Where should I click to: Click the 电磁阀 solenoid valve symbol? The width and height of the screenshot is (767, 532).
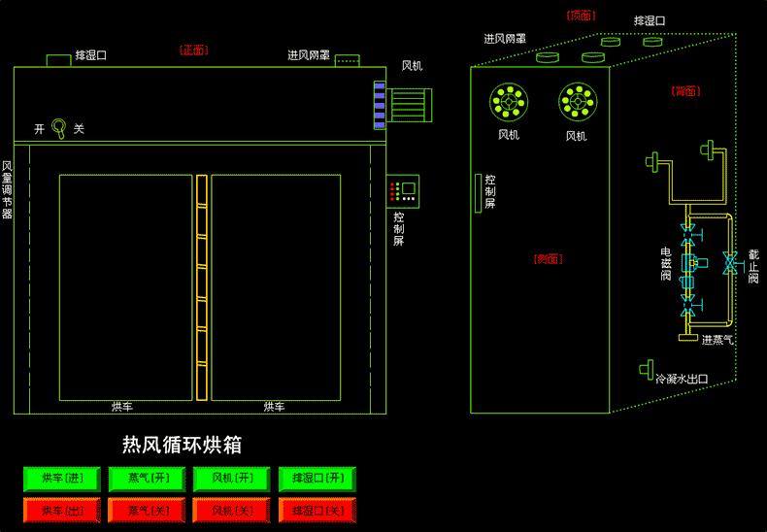coord(692,263)
